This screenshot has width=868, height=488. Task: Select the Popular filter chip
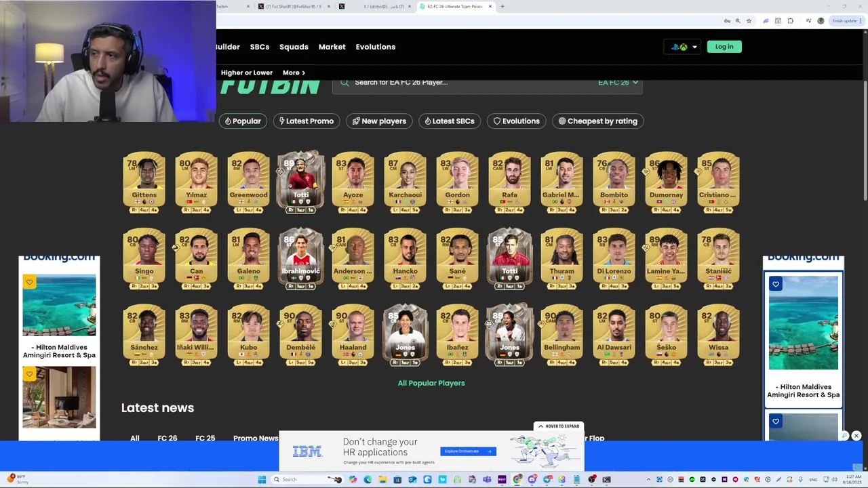pyautogui.click(x=243, y=121)
